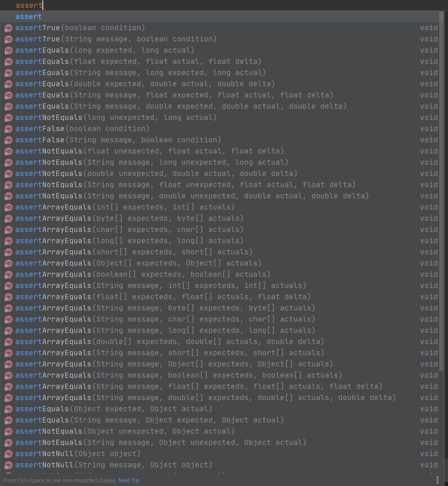Open the three-dot options menu in popup footer

(x=437, y=480)
